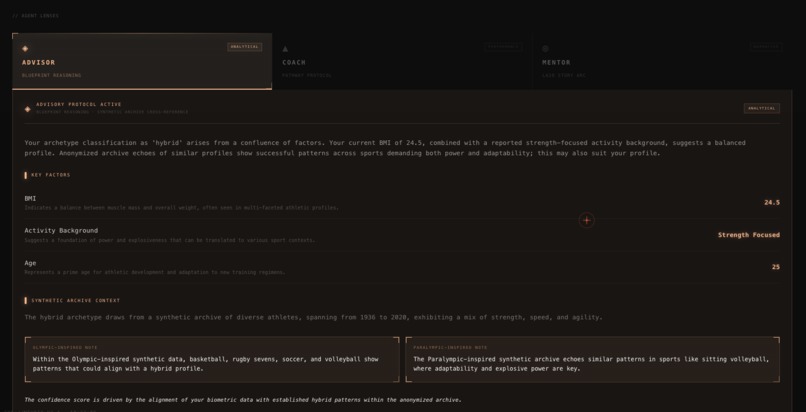The width and height of the screenshot is (806, 412).
Task: Click the Blueprint Reasoning subtitle under Advisor
Action: pyautogui.click(x=51, y=76)
